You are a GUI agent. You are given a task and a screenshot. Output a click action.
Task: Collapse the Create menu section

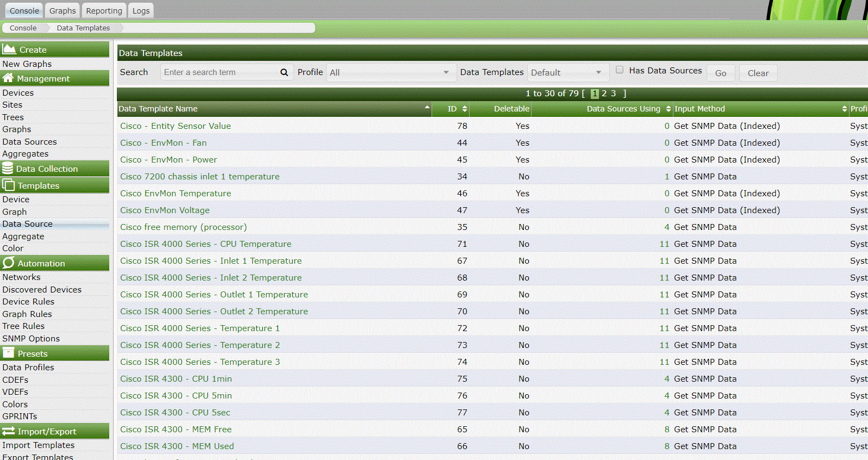tap(54, 49)
